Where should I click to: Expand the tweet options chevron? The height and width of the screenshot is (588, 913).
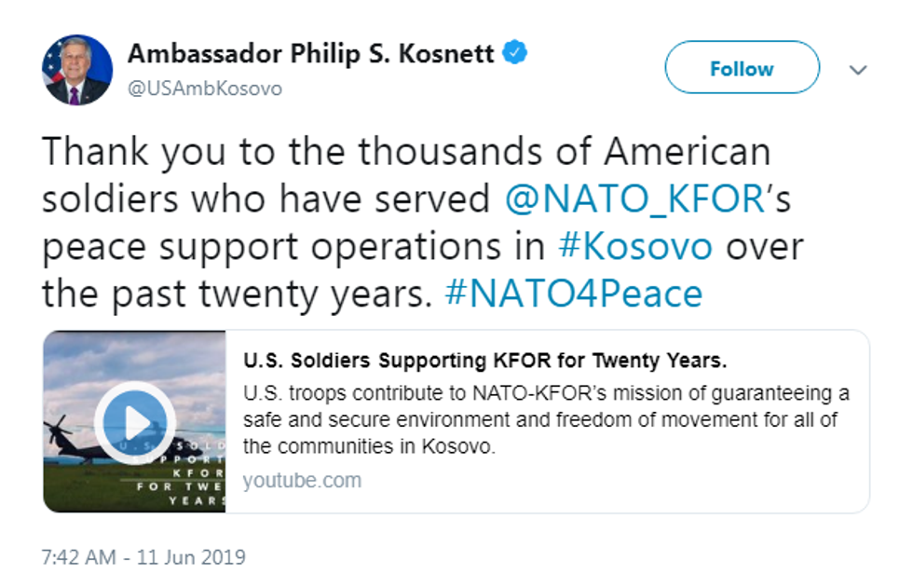(x=858, y=70)
